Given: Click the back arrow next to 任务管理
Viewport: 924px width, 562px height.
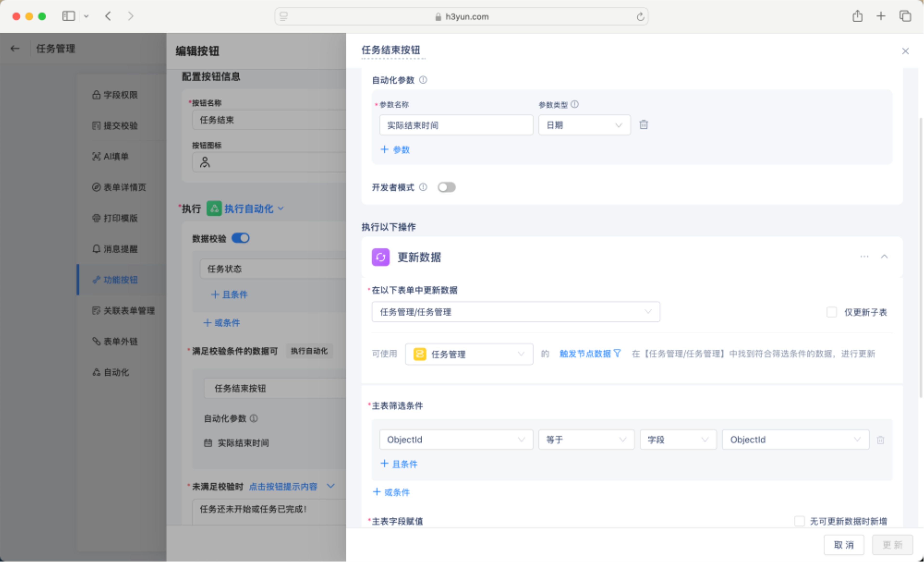Looking at the screenshot, I should point(15,48).
